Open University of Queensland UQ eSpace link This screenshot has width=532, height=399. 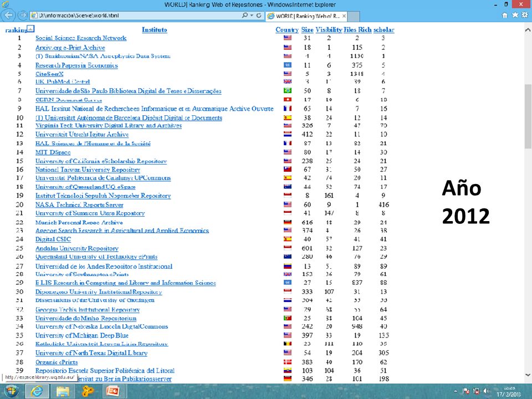point(85,187)
